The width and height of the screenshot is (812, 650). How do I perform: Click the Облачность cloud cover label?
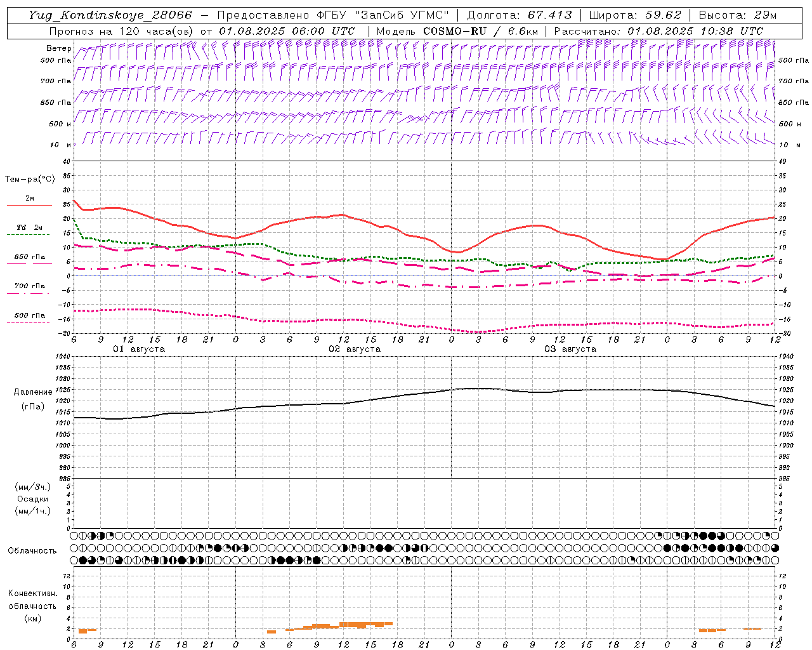[32, 550]
